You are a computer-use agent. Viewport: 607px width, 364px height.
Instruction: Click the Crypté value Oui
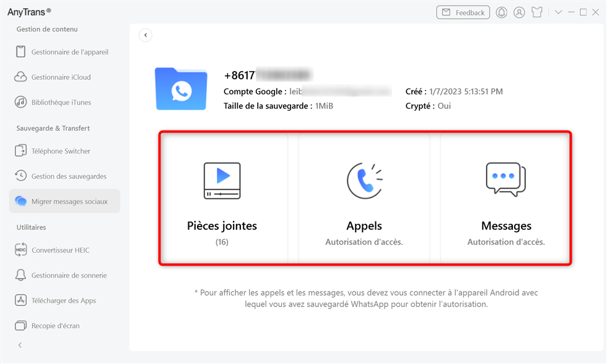click(444, 106)
